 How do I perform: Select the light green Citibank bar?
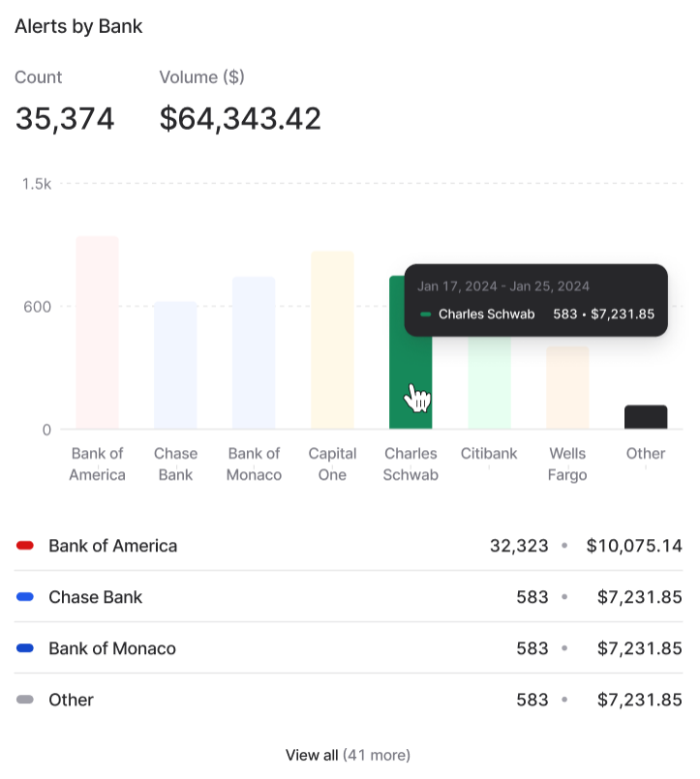pyautogui.click(x=490, y=382)
